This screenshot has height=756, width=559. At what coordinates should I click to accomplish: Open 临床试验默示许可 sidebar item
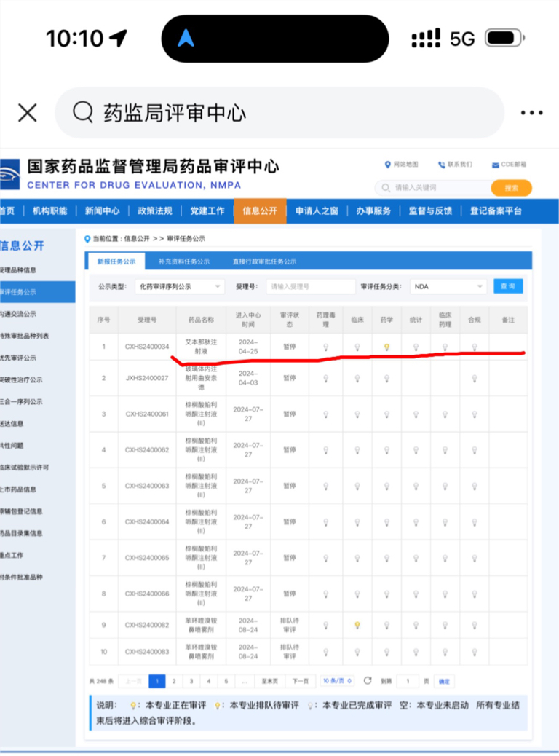24,467
